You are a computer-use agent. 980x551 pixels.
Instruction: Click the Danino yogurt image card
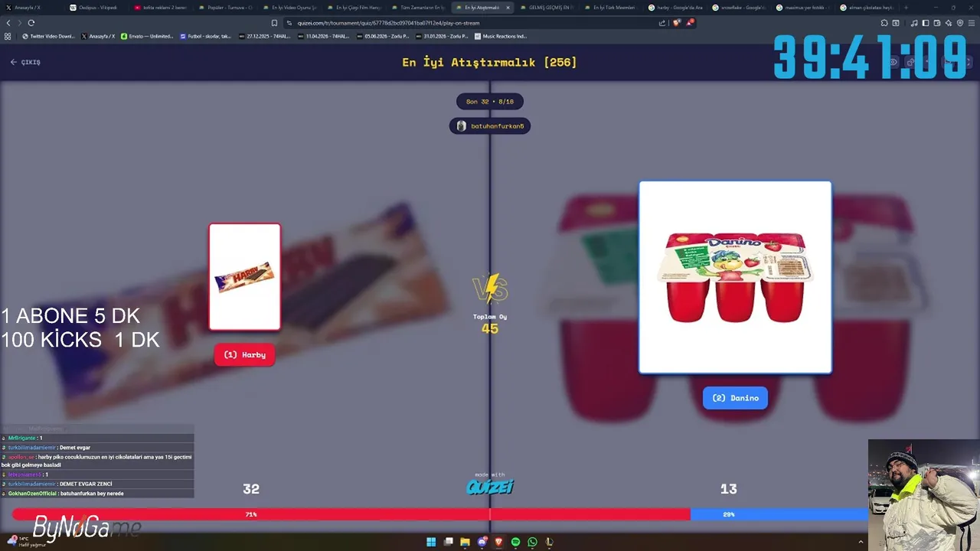coord(735,277)
